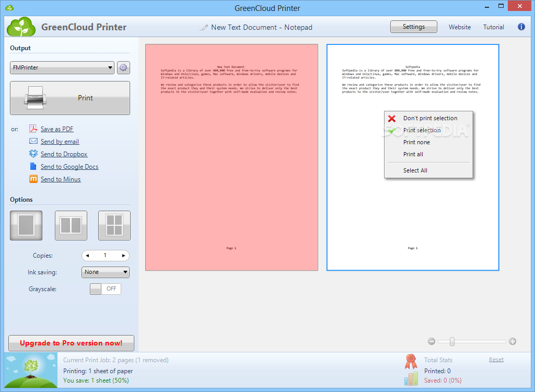Click the bar chart savings icon
This screenshot has height=392, width=535.
411,378
